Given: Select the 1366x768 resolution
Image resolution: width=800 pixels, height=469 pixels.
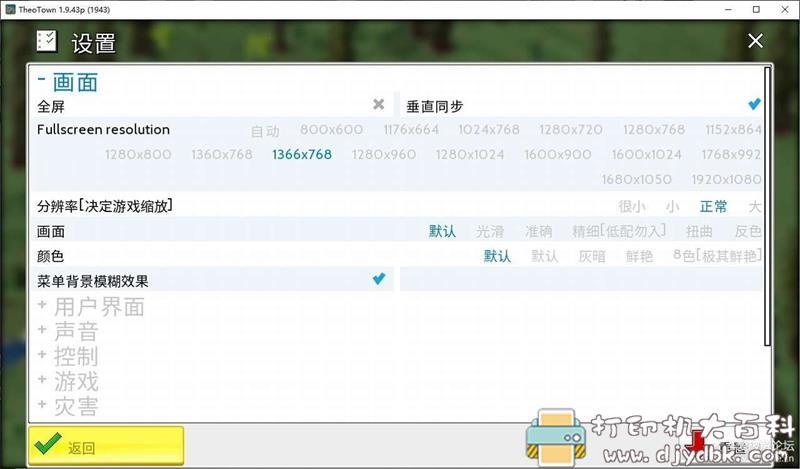Looking at the screenshot, I should pos(302,154).
